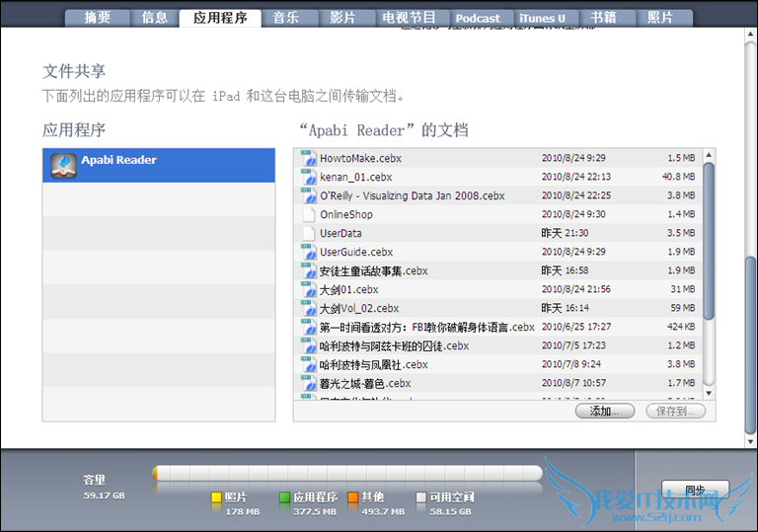Click the 58.15 GB free space value

pos(450,511)
